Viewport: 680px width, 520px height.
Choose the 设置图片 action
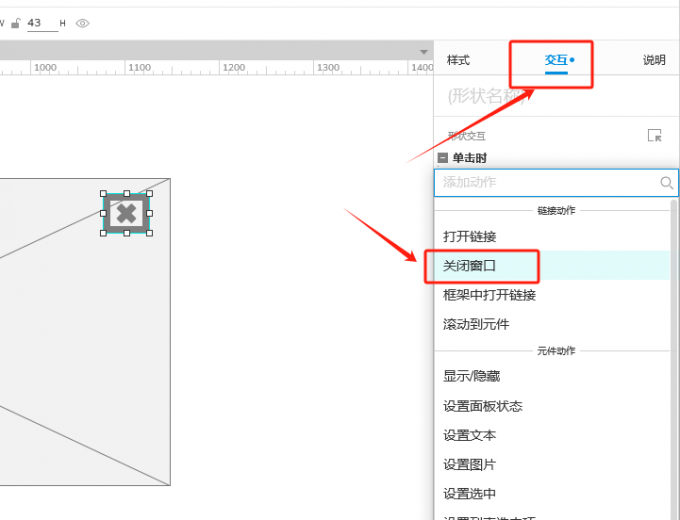[552, 464]
